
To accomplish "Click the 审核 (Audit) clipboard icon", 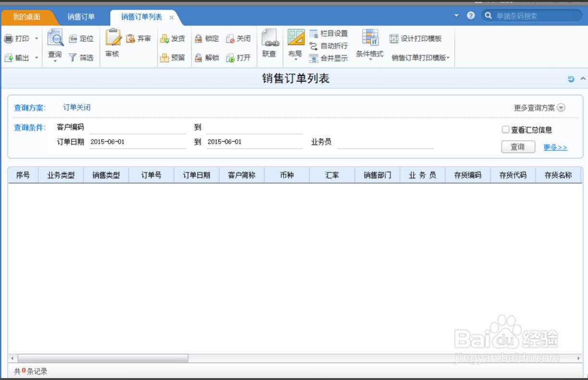I will 113,38.
